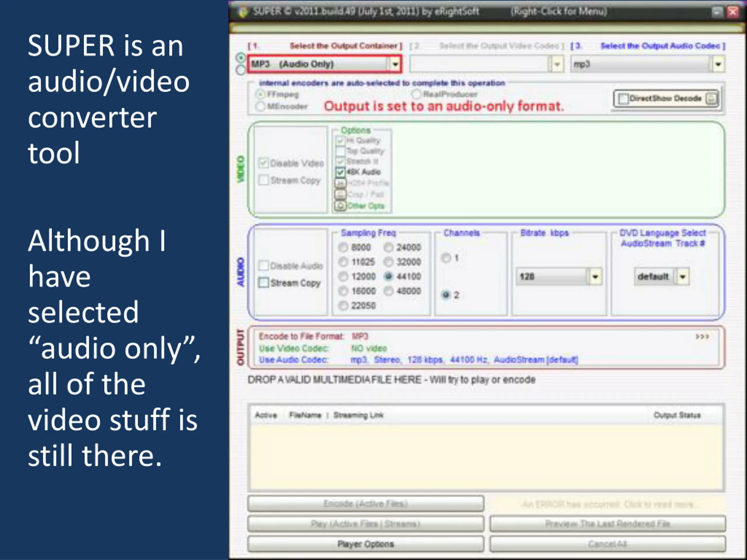Select 48000 sampling frequency
Screen dimensions: 747x560
click(x=389, y=291)
